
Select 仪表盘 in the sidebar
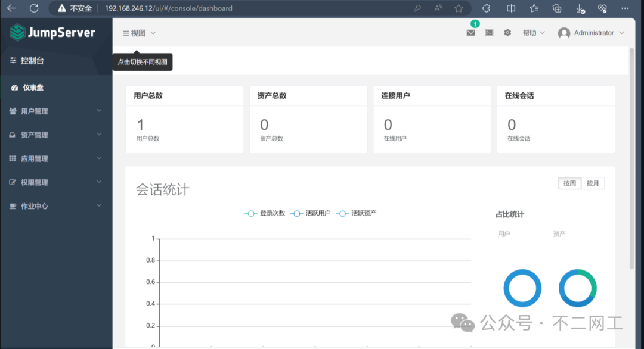click(x=33, y=88)
